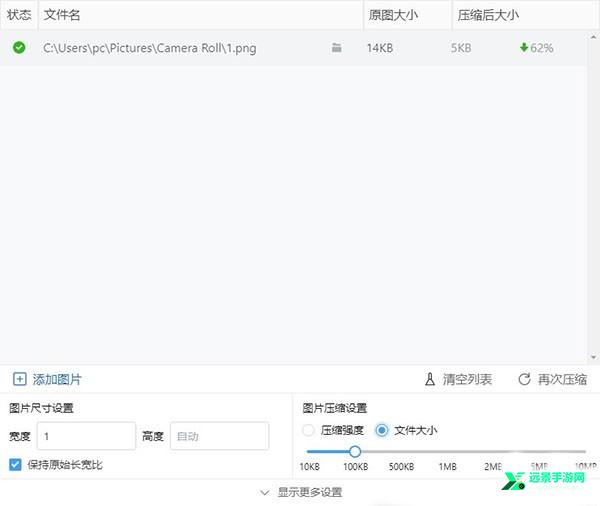Screen dimensions: 600x506
Task: Click the green down arrow by 62%
Action: click(x=524, y=48)
